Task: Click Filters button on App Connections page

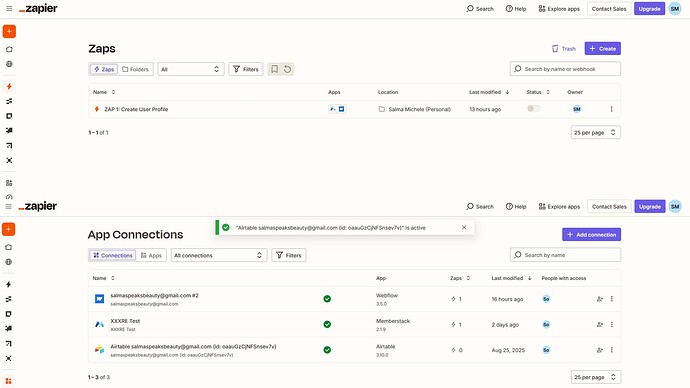Action: coord(289,255)
